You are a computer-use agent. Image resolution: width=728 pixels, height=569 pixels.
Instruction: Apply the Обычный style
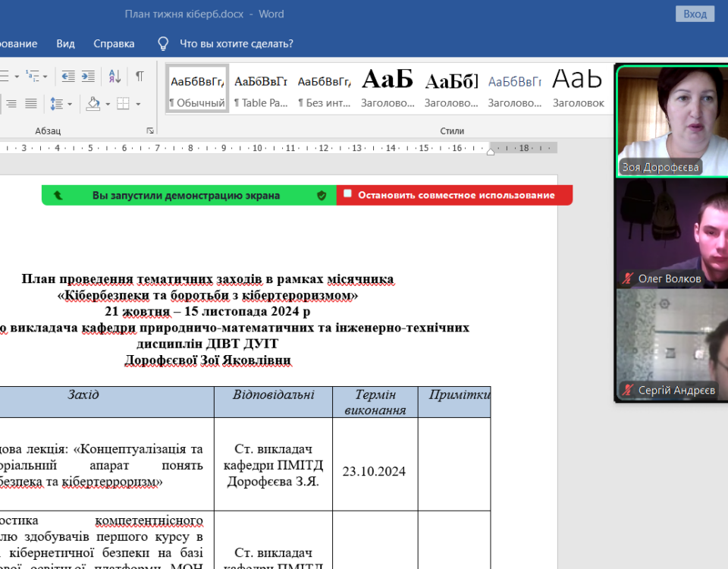[x=197, y=90]
